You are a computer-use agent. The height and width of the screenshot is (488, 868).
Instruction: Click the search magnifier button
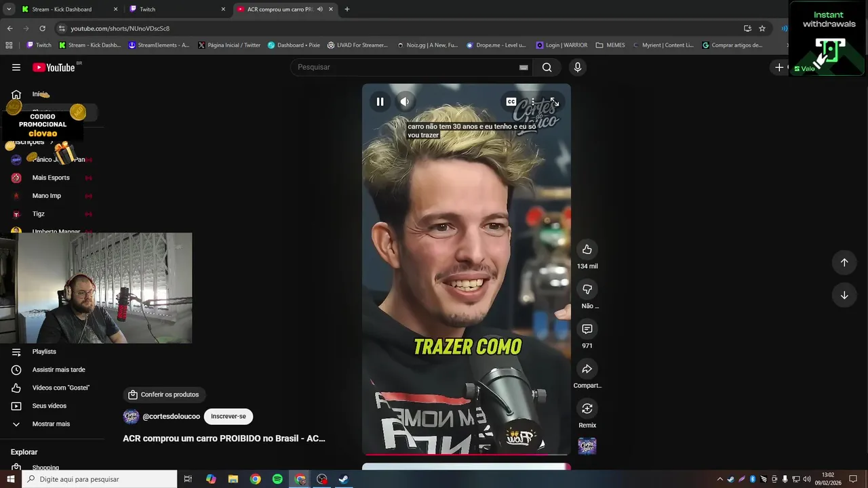click(547, 67)
